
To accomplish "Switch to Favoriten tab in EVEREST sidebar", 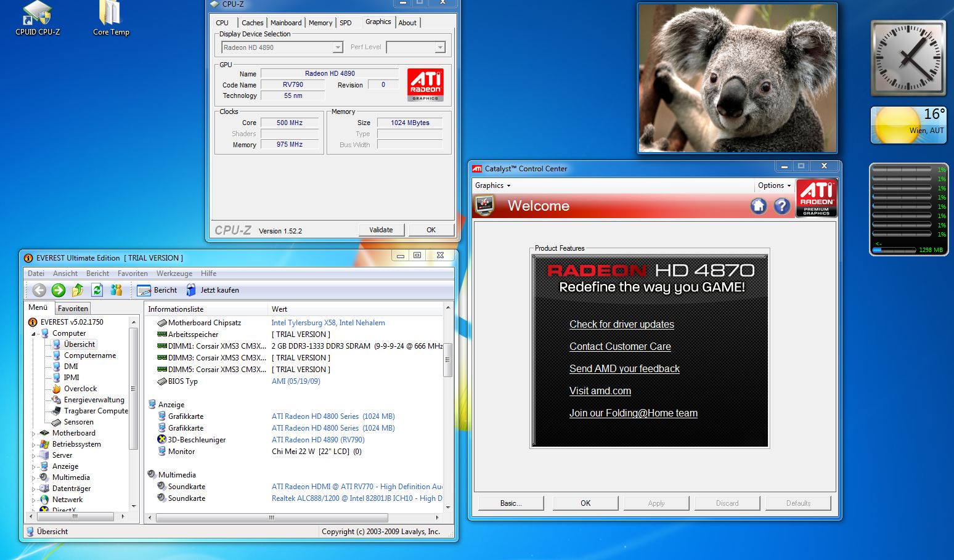I will (x=73, y=309).
